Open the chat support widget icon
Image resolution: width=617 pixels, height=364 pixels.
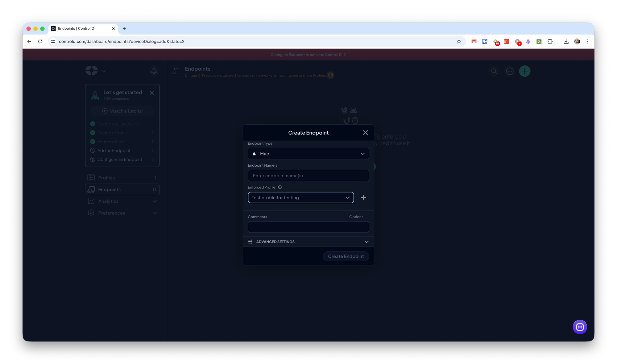pyautogui.click(x=580, y=327)
